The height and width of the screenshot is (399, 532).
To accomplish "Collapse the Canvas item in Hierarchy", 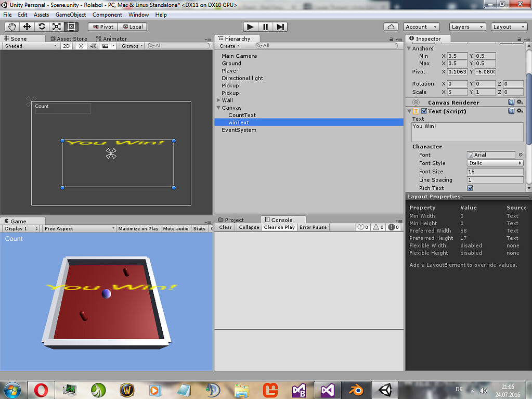I will 219,108.
